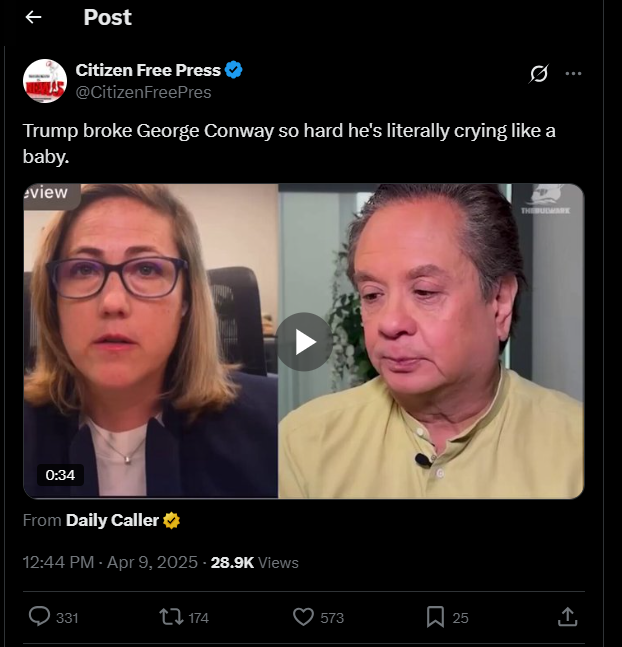The image size is (622, 647).
Task: Click the Post header title
Action: coord(107,17)
